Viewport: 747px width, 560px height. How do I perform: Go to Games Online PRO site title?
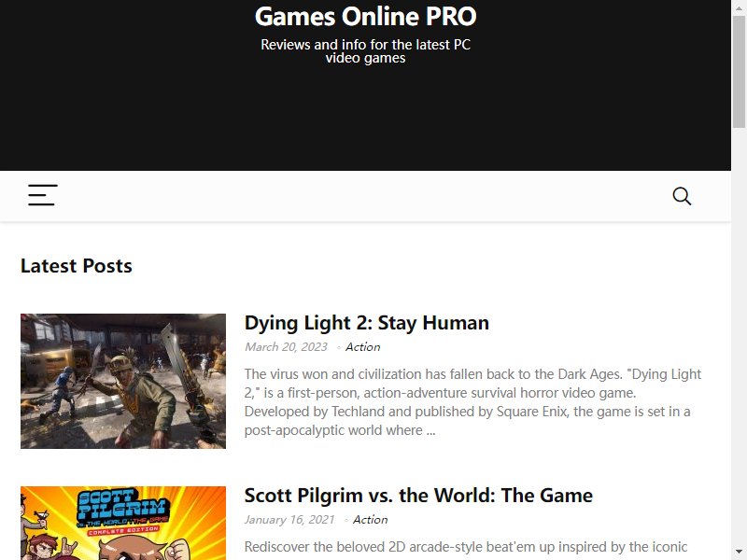(x=365, y=16)
